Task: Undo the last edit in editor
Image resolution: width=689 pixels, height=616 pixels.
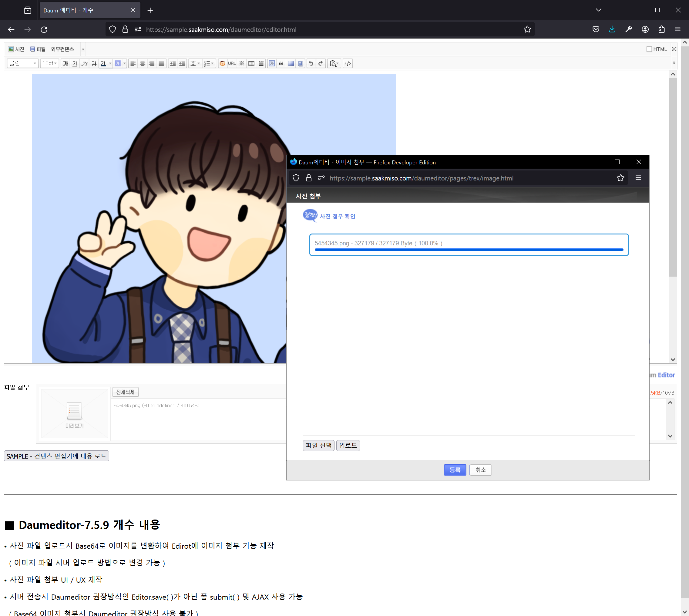Action: tap(311, 63)
